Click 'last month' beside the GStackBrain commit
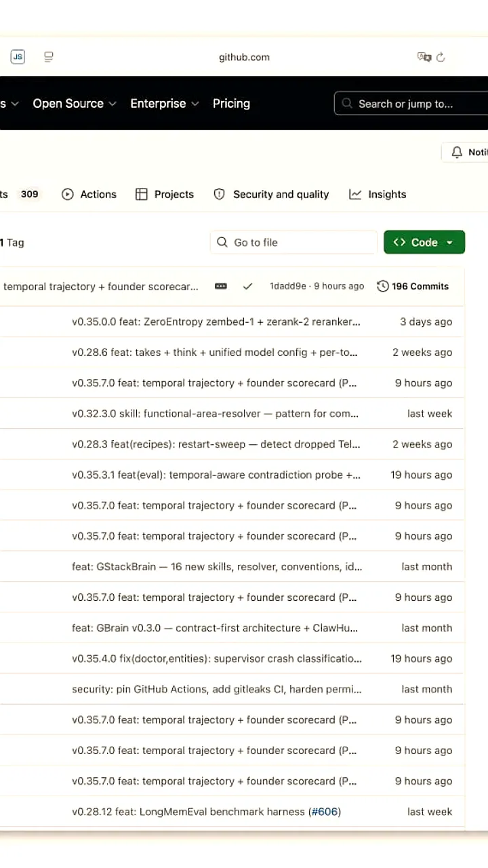 [427, 566]
